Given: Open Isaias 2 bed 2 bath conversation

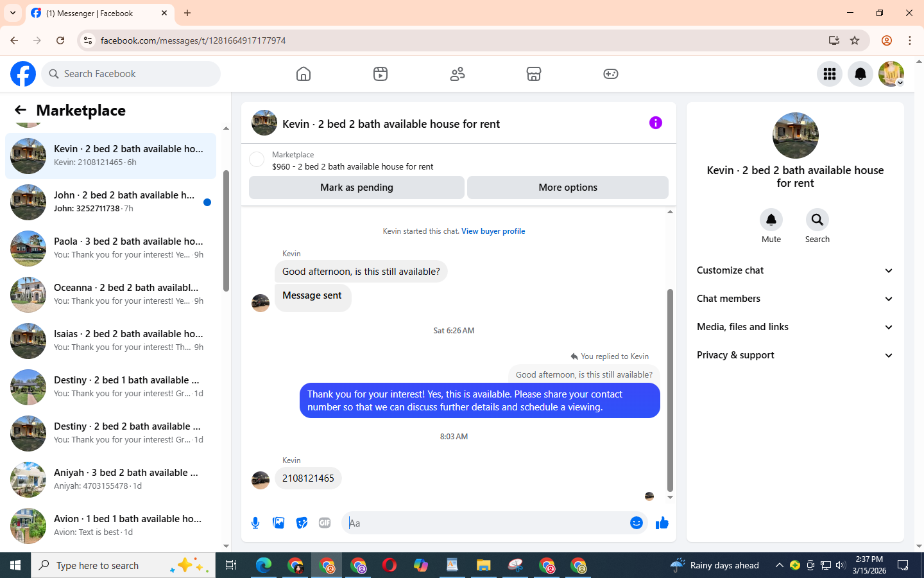Looking at the screenshot, I should click(110, 341).
